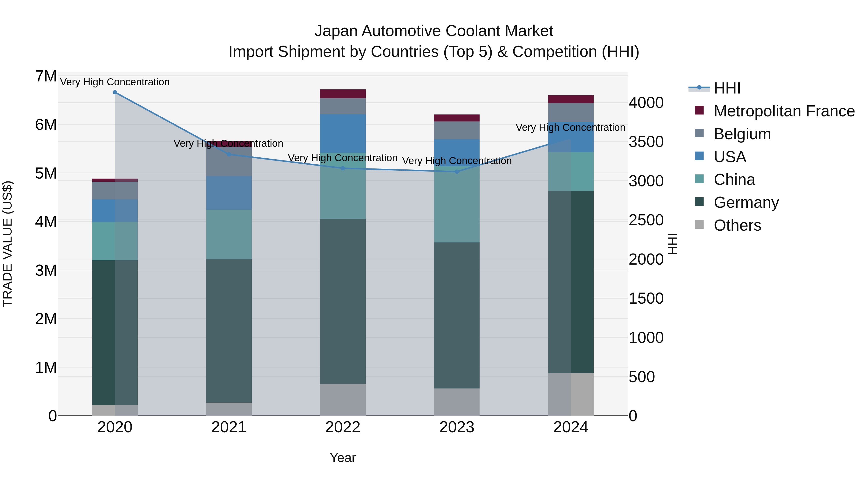
Task: Click the HHI line marker legend icon
Action: (x=699, y=88)
